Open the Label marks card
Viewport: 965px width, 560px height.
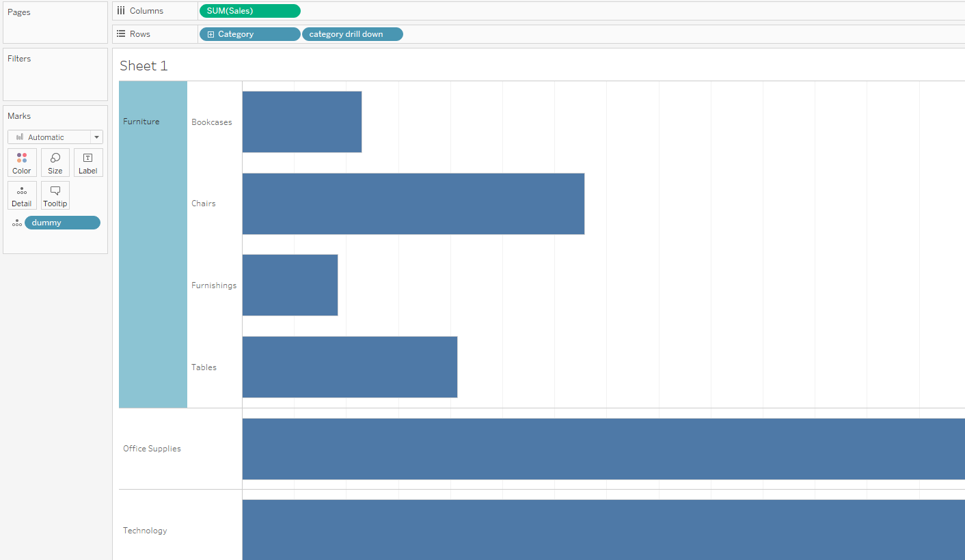[88, 163]
